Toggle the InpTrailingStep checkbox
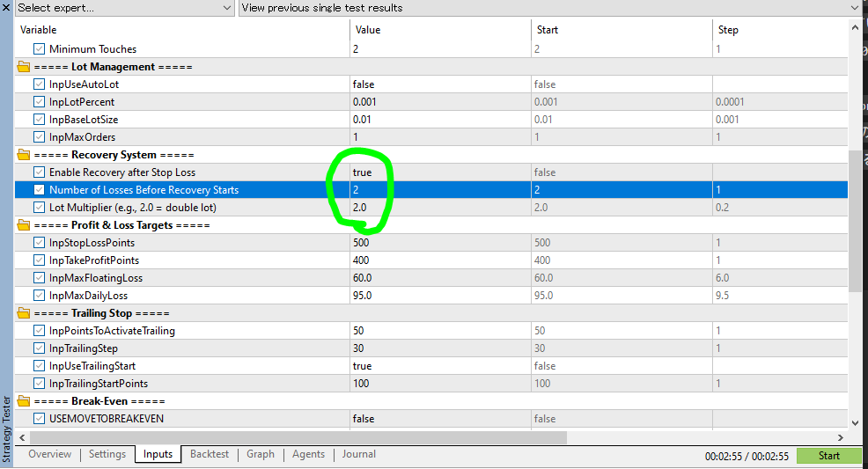 (x=39, y=348)
